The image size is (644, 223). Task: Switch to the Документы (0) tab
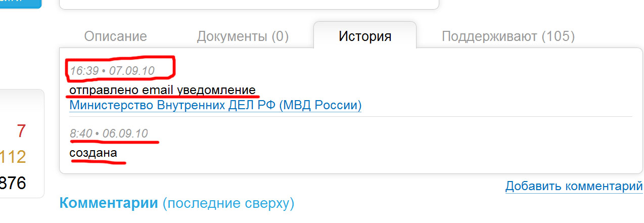click(x=243, y=36)
